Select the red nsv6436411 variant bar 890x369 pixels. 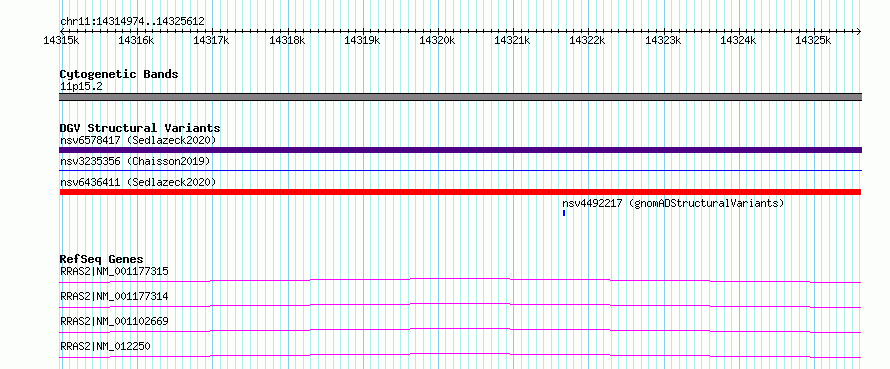[x=460, y=192]
